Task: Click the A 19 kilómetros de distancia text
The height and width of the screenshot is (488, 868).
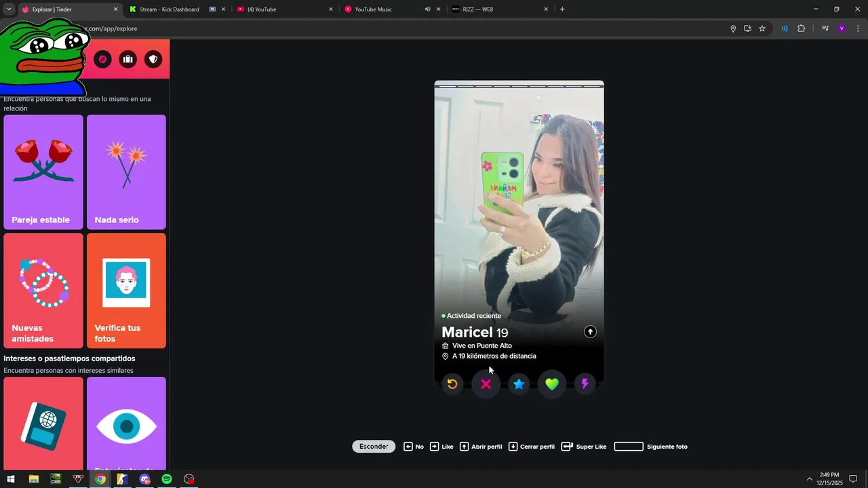Action: (494, 357)
